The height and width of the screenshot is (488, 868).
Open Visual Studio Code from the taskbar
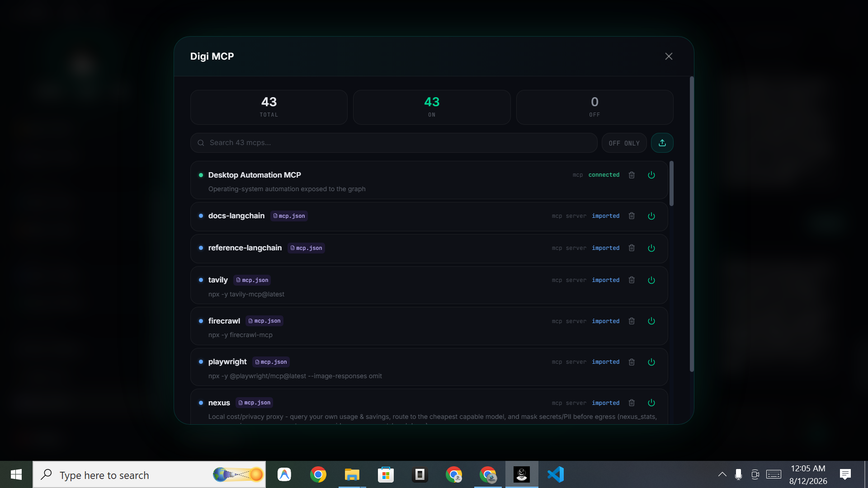coord(556,474)
